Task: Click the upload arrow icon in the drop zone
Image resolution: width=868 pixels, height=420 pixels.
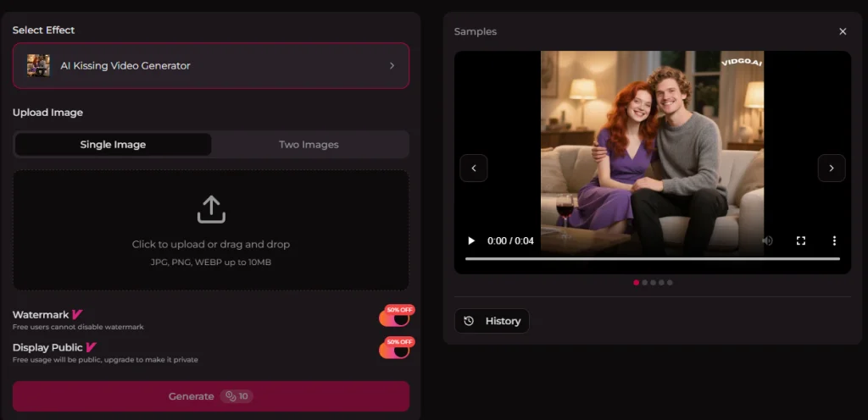Action: 211,210
